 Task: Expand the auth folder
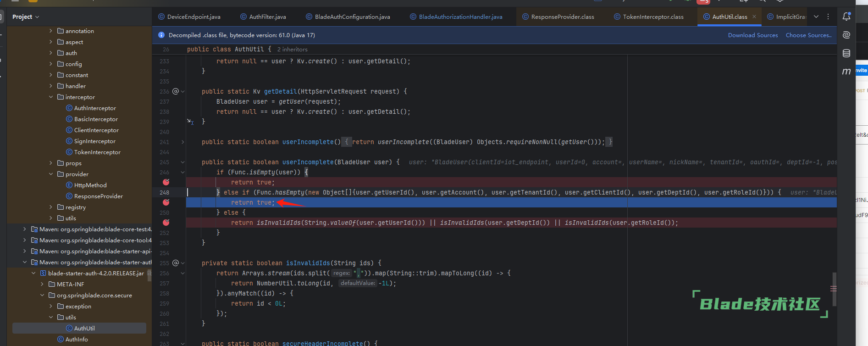pos(51,53)
